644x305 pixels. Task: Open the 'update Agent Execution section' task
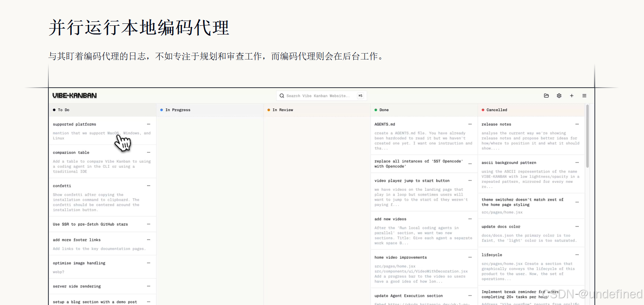(408, 295)
